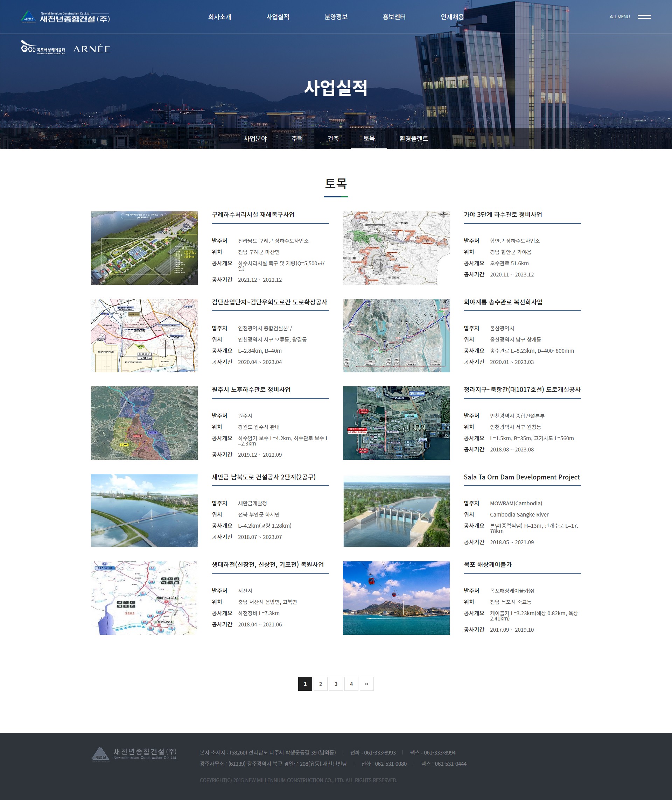Screen dimensions: 672x800
Task: Open 가야 3단계 하수관로 map thumbnail
Action: (x=396, y=248)
